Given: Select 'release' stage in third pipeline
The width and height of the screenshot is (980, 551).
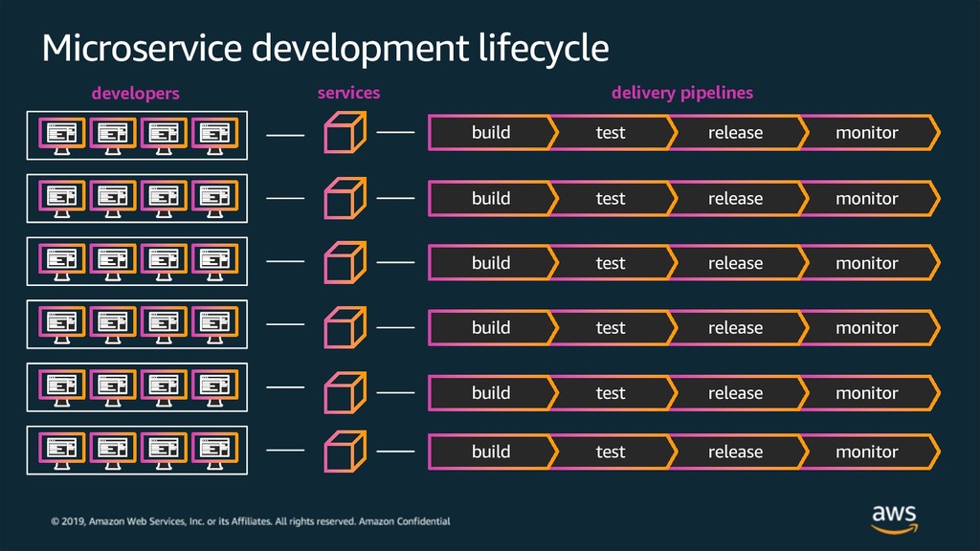Looking at the screenshot, I should point(736,262).
